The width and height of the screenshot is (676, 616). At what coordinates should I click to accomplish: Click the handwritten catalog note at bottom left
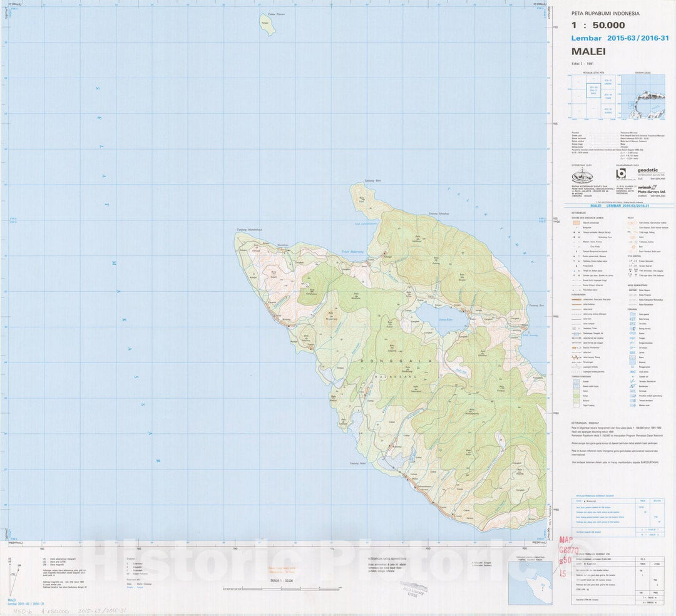[x=69, y=610]
